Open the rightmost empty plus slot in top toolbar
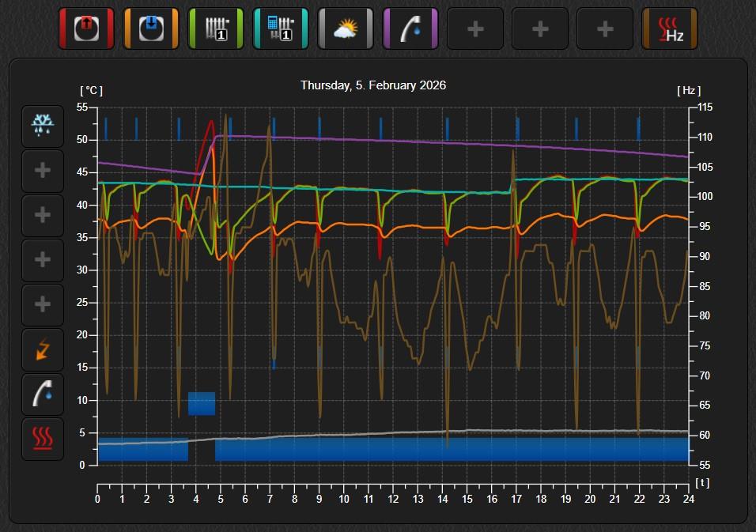756x532 pixels. pos(604,29)
